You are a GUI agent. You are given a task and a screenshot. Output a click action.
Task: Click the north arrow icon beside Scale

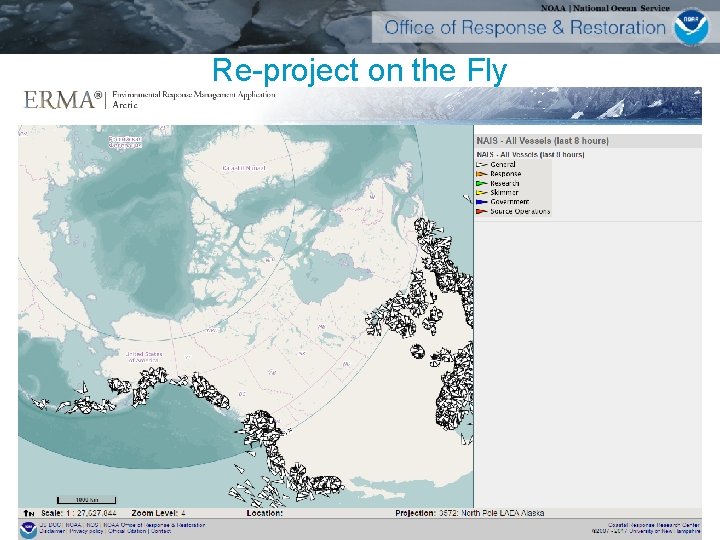pyautogui.click(x=29, y=513)
